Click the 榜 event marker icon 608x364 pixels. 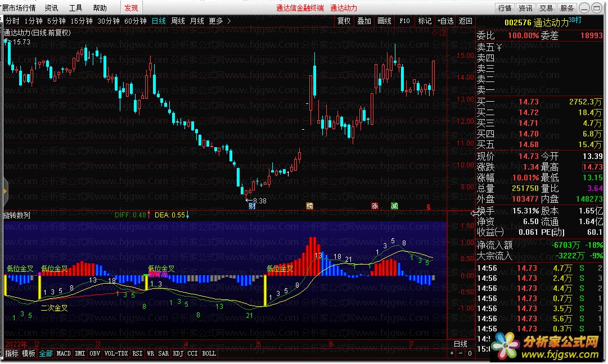pyautogui.click(x=309, y=206)
